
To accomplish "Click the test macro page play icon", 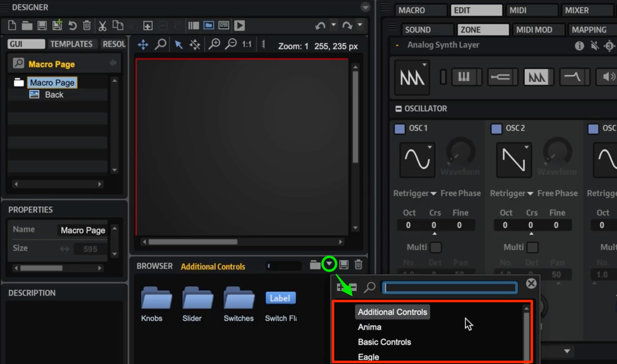I will point(239,26).
